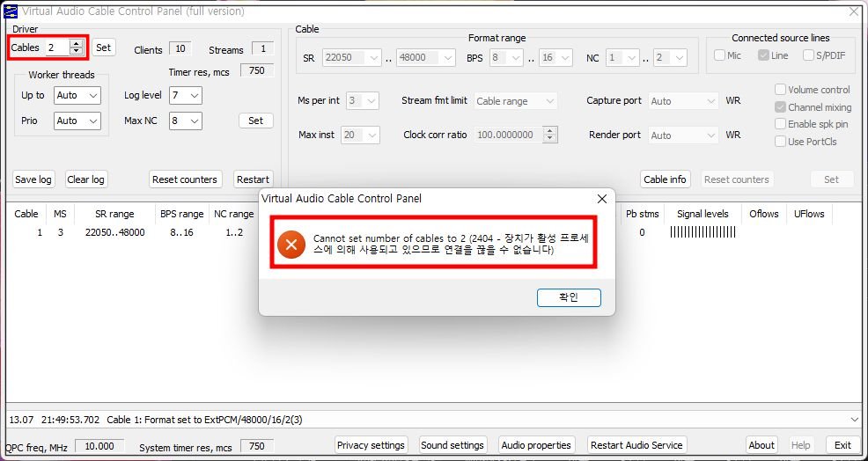The image size is (868, 461).
Task: Click the Cable info button
Action: click(665, 179)
